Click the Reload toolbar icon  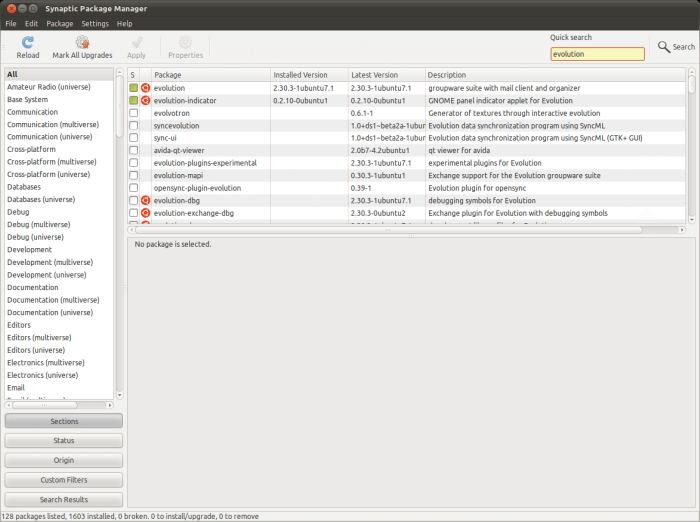(28, 42)
